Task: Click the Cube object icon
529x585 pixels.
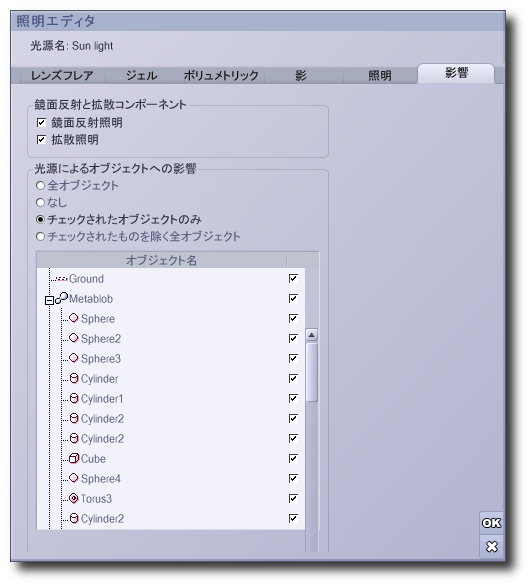Action: 74,458
